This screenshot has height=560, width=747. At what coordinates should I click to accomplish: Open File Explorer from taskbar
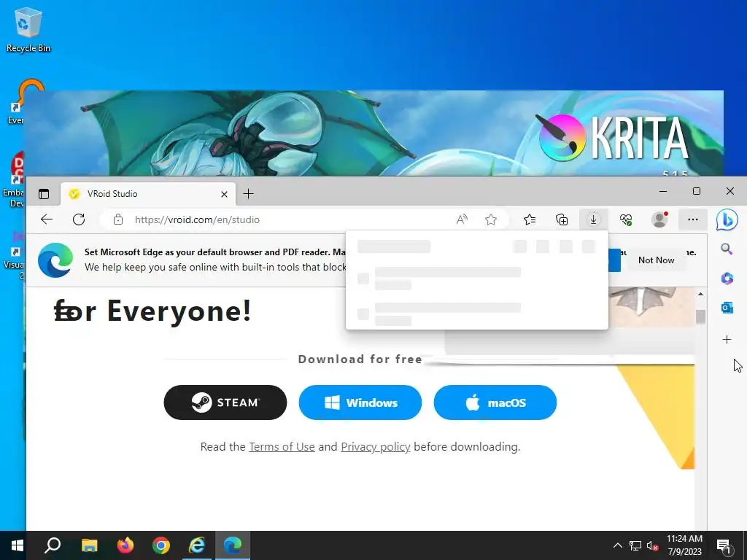pos(89,545)
